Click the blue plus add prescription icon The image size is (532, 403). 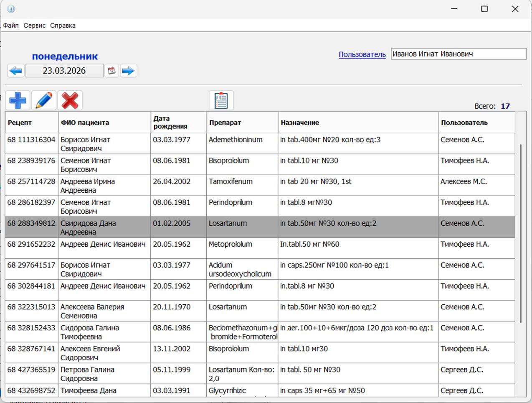pos(18,101)
